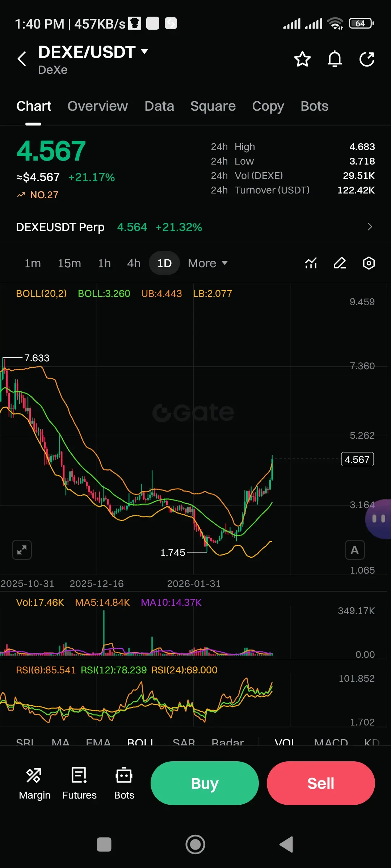Select the BOLL indicator option
The height and width of the screenshot is (868, 391).
point(140,743)
